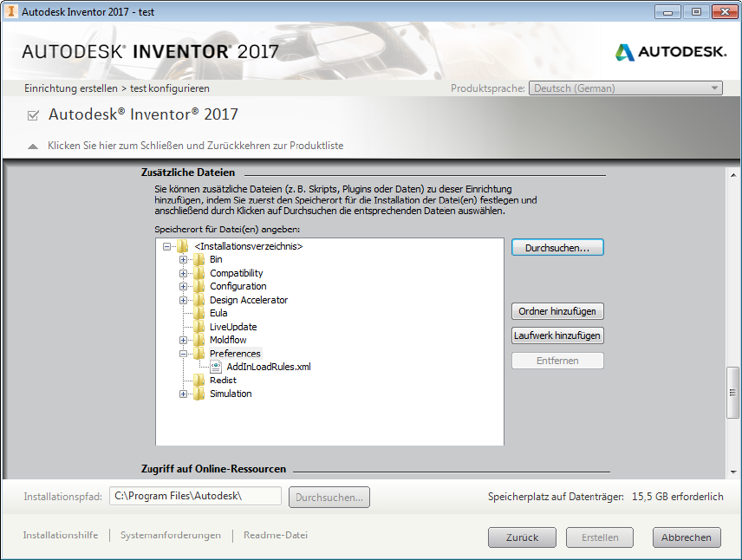Click the scrollbar up arrow
The width and height of the screenshot is (742, 560).
coord(733,175)
